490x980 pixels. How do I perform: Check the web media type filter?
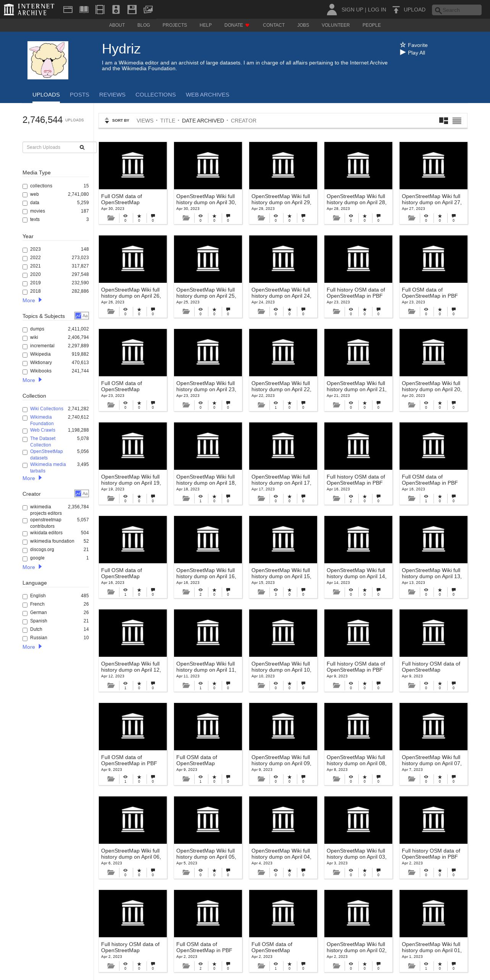click(x=25, y=195)
